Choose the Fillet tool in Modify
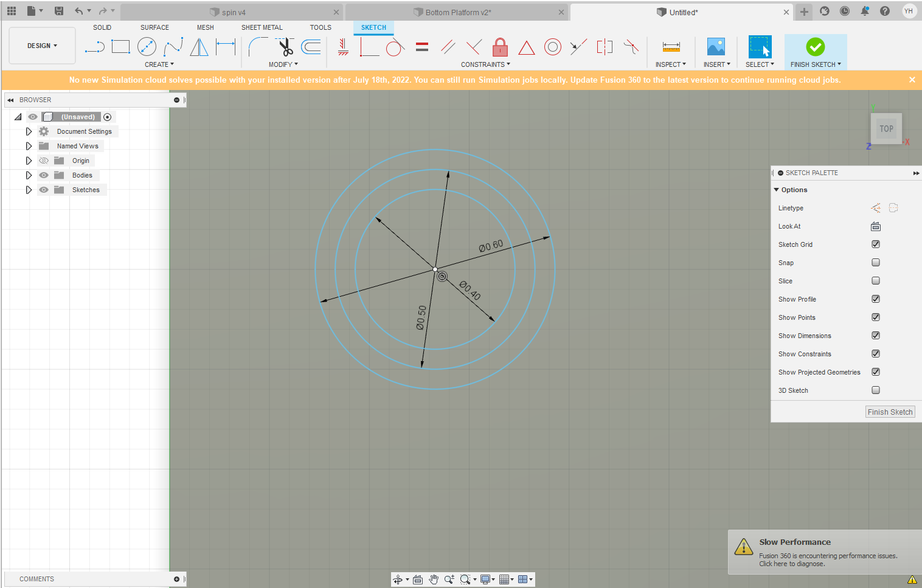Screen dimensions: 922x588 coord(258,47)
